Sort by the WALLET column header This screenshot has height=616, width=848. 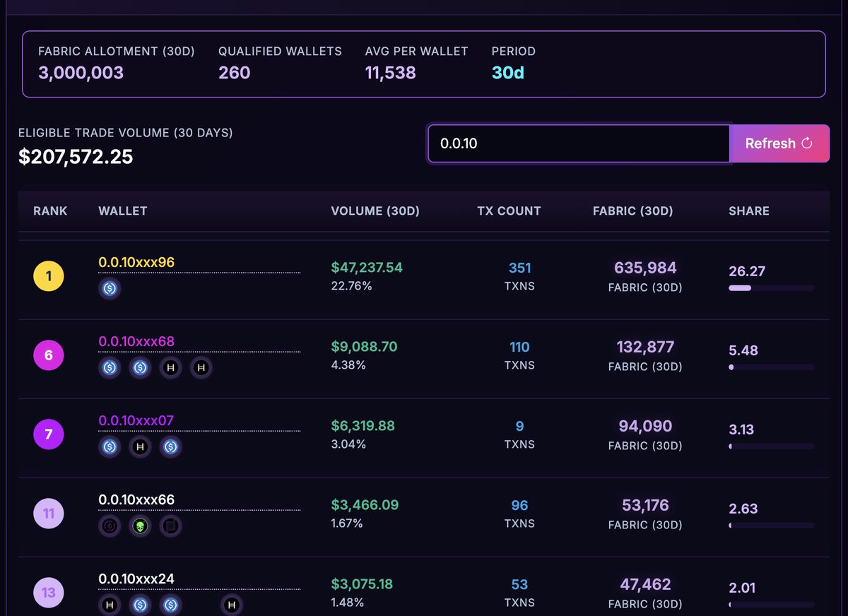pos(123,211)
